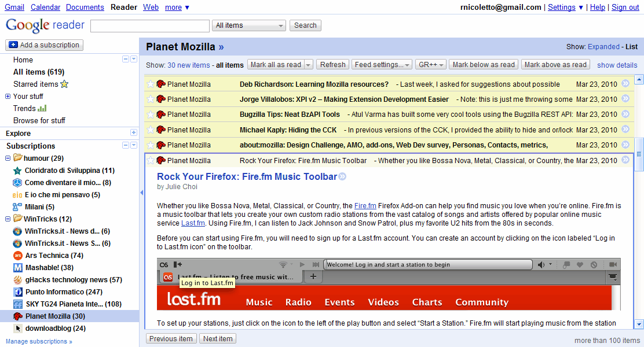Expand the Explore section

(x=133, y=132)
